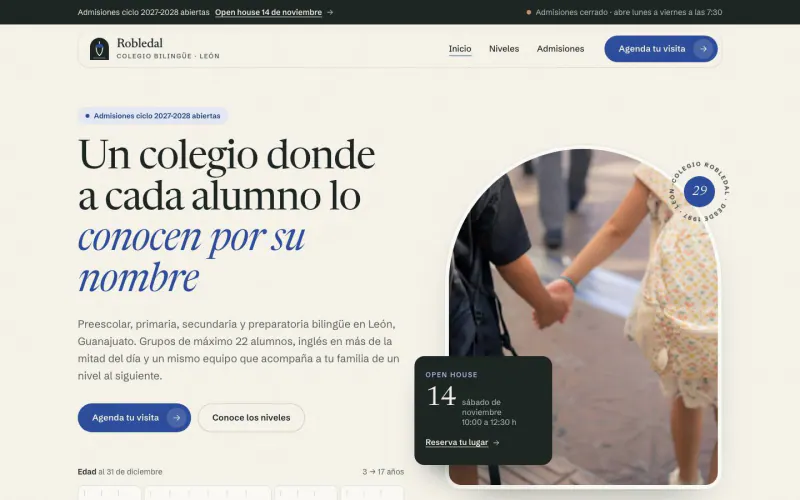
Task: Click 'COLEGIO BILINGÜE · LEÓN' subtitle
Action: 168,56
